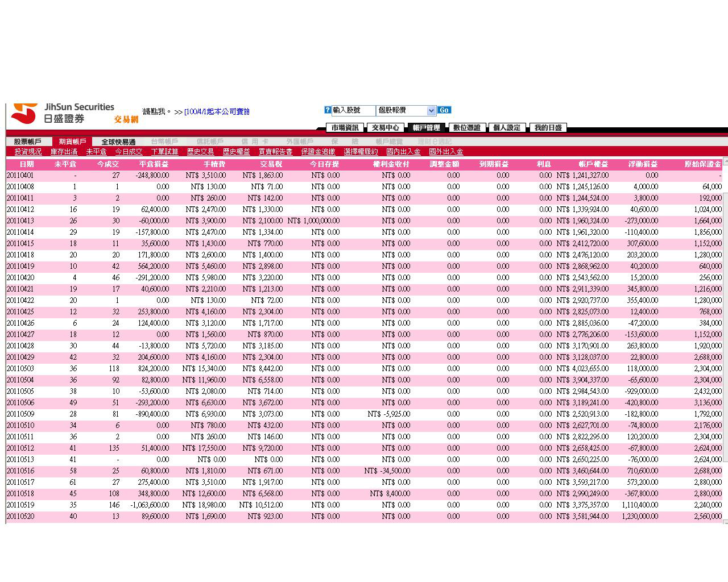
Task: Open the 保證金追繳 link
Action: click(x=318, y=152)
